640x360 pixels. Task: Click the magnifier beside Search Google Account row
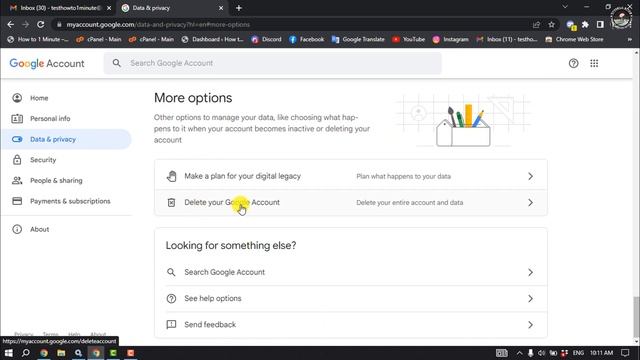coord(171,272)
